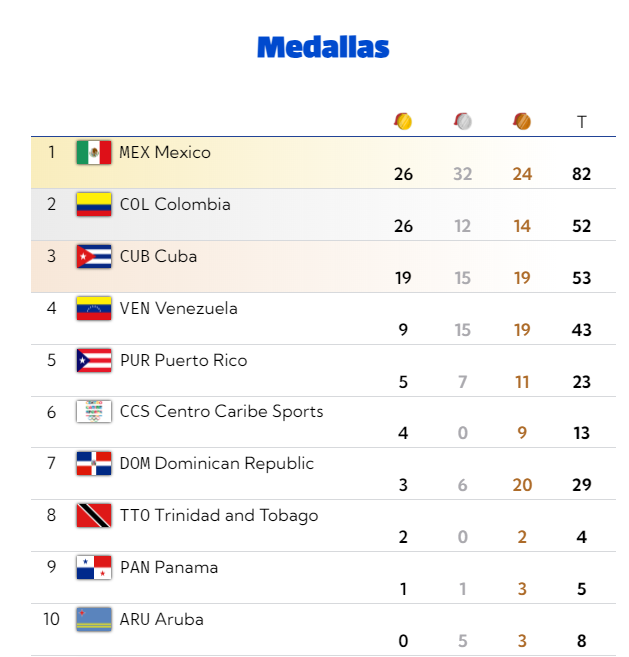This screenshot has height=657, width=629.
Task: Open the COL Colombia country link
Action: coord(175,205)
